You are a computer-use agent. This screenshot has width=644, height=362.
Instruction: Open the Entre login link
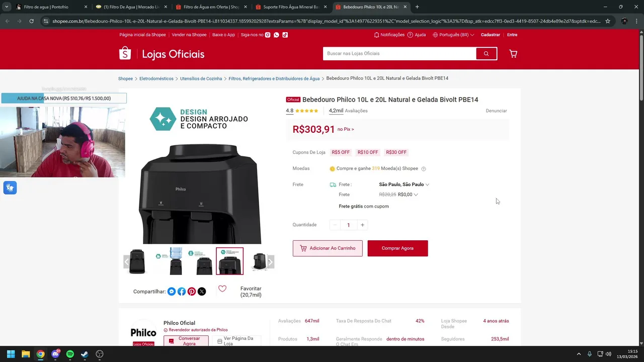point(512,35)
